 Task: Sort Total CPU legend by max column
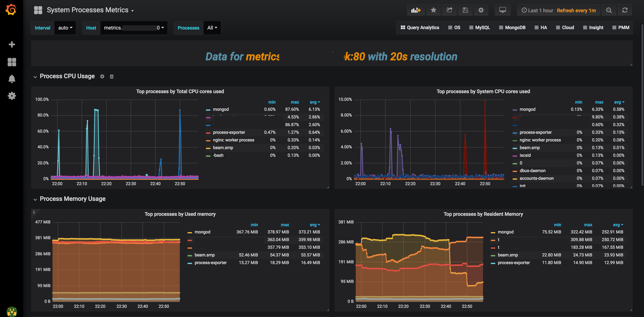click(x=295, y=102)
